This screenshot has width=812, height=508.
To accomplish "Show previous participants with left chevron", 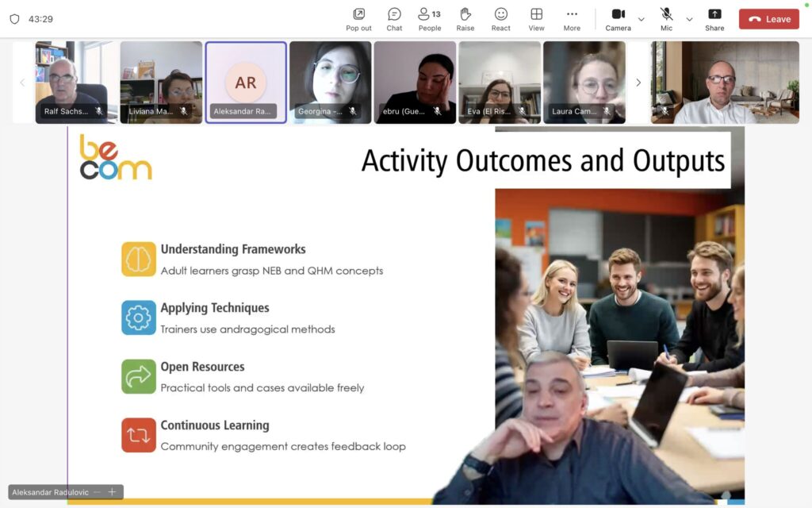I will click(22, 83).
